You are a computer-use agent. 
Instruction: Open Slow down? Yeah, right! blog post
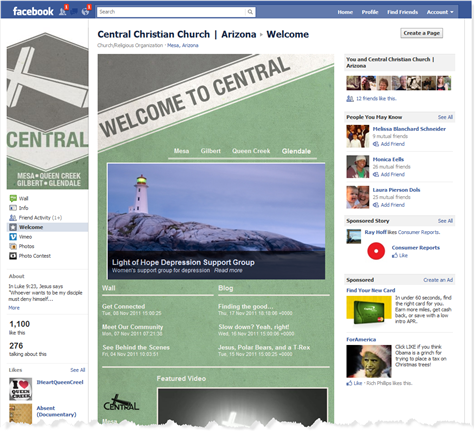tap(254, 327)
